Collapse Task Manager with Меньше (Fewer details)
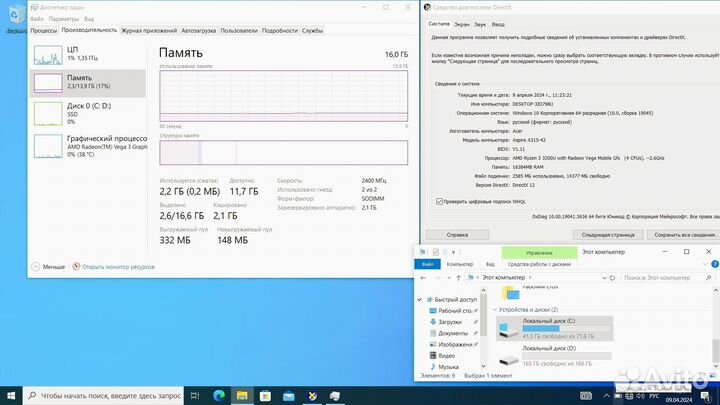 pyautogui.click(x=48, y=267)
